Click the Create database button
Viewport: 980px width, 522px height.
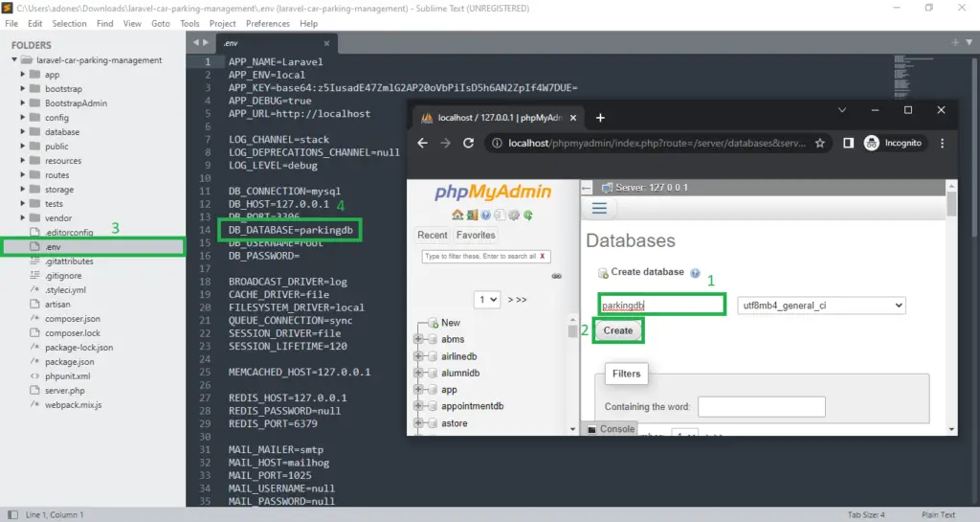point(618,330)
